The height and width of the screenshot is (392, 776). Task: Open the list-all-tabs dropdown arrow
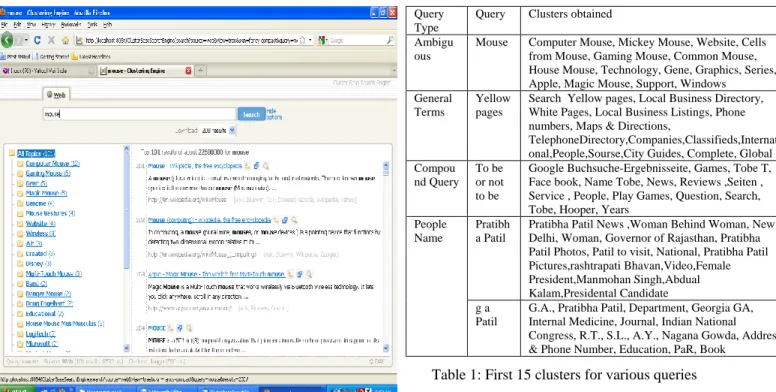[x=394, y=71]
